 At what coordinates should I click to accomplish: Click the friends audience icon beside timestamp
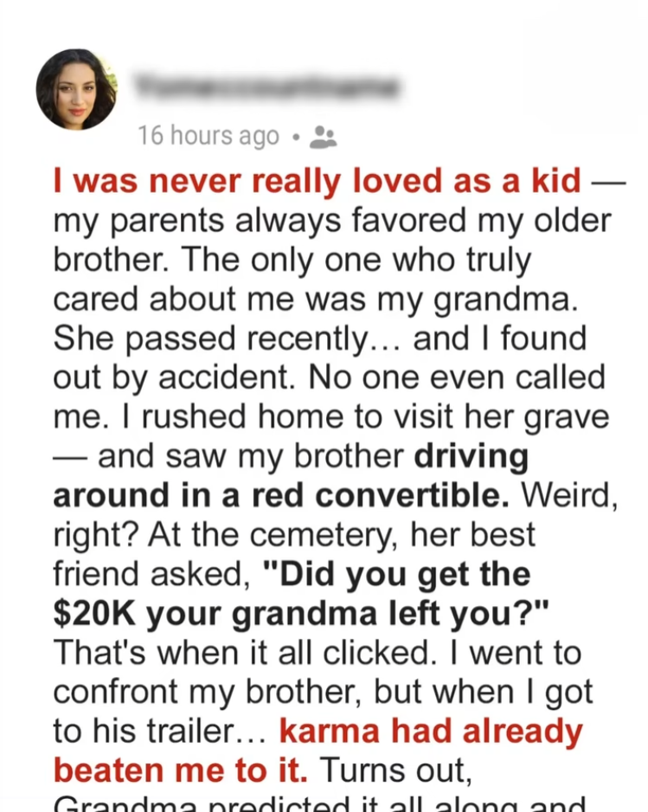click(323, 138)
